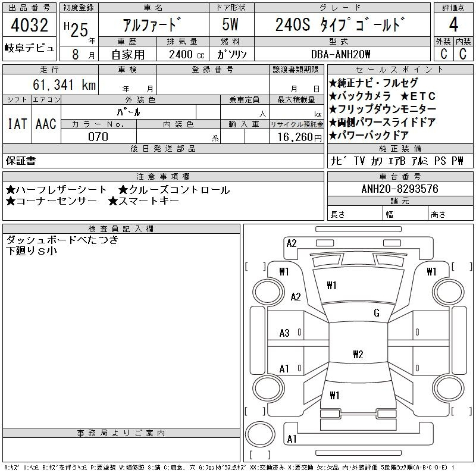Select the auction venue 岐阜デビュ

tap(29, 48)
